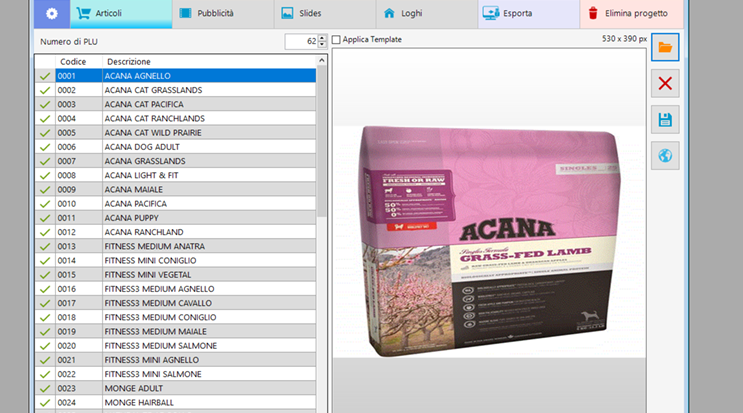743x413 pixels.
Task: Select row ACANA CAT WILD PRAIRIE
Action: click(175, 133)
